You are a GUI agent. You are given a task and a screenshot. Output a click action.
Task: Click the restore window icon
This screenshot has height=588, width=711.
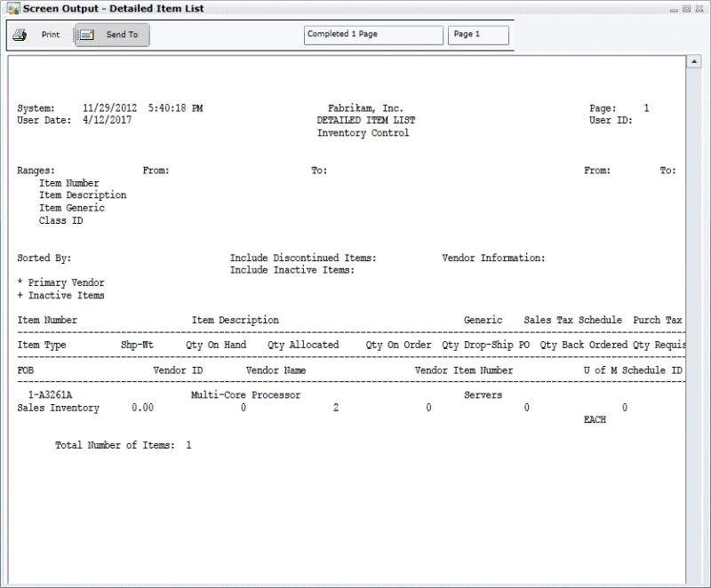(687, 7)
